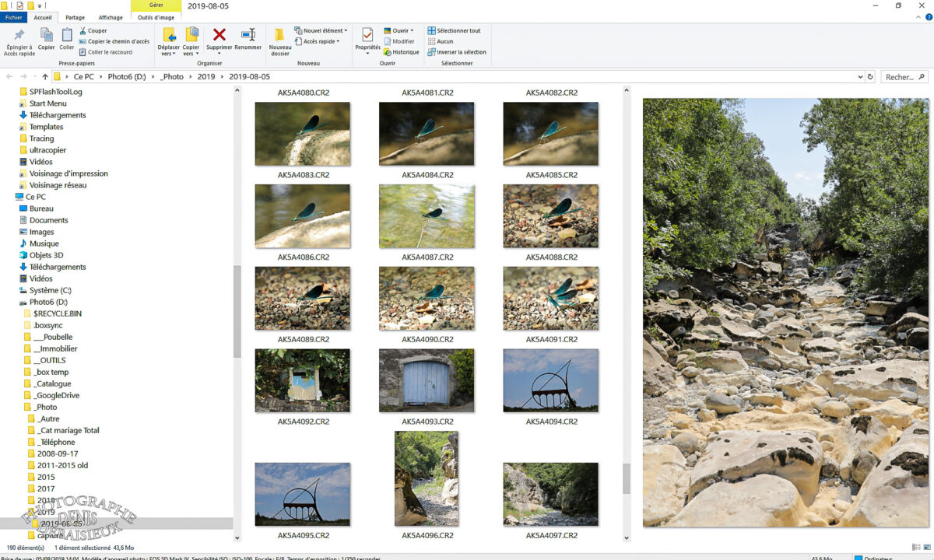
Task: Click the Coller icon
Action: 66,40
